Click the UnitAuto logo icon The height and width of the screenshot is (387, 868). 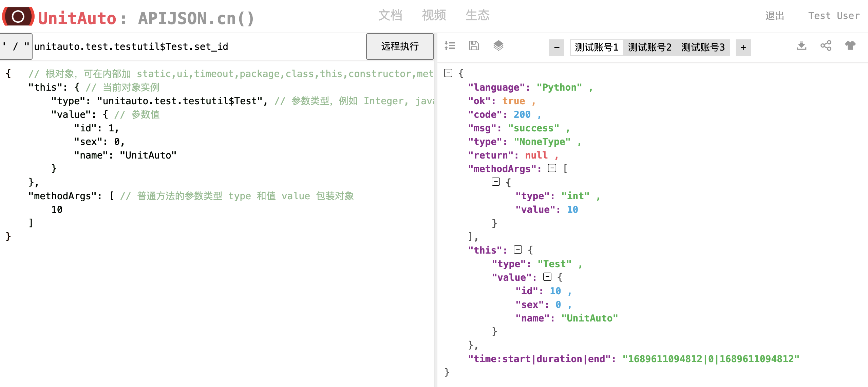[18, 16]
